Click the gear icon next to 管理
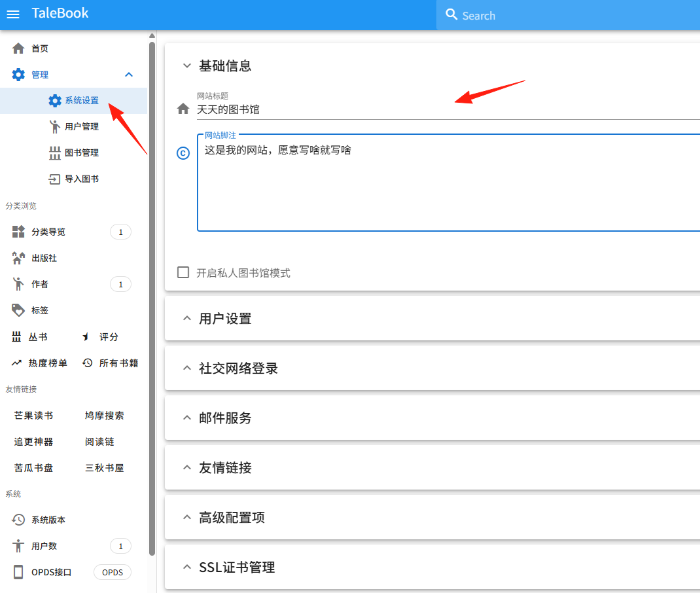The width and height of the screenshot is (700, 593). coord(18,75)
